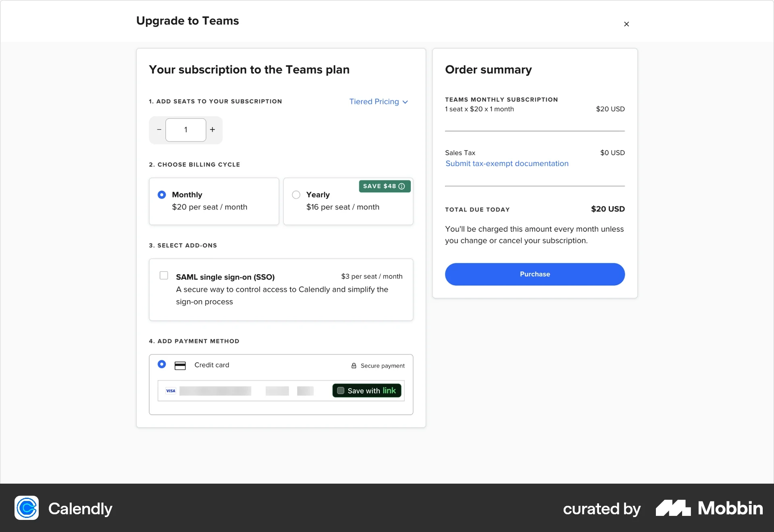Viewport: 774px width, 532px height.
Task: Expand the Tiered Pricing dropdown
Action: tap(379, 102)
